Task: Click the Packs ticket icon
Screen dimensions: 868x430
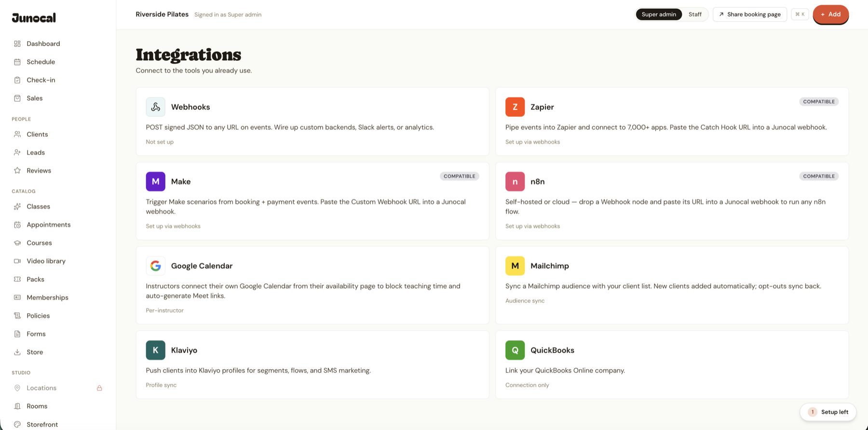Action: (x=17, y=279)
